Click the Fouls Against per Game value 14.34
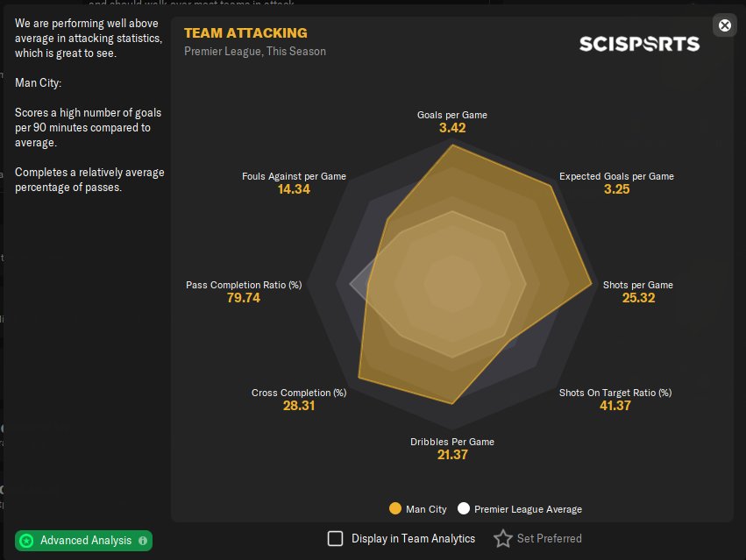This screenshot has width=746, height=560. pyautogui.click(x=294, y=189)
